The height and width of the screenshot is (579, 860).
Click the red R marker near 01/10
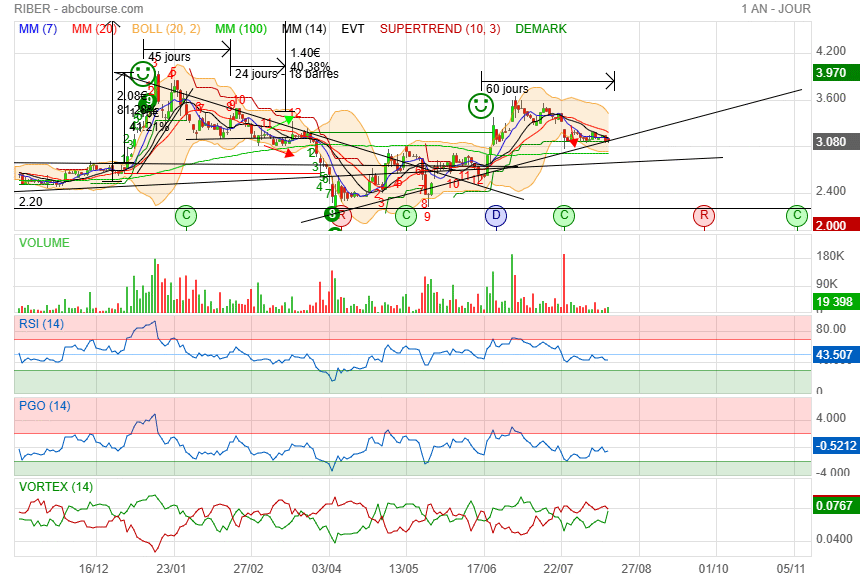[x=704, y=215]
